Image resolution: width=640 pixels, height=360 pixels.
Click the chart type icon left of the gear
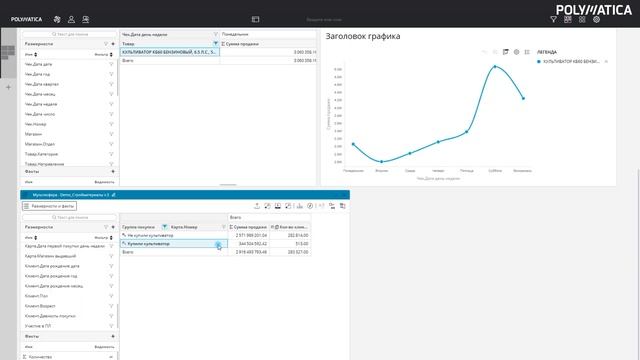tap(506, 52)
